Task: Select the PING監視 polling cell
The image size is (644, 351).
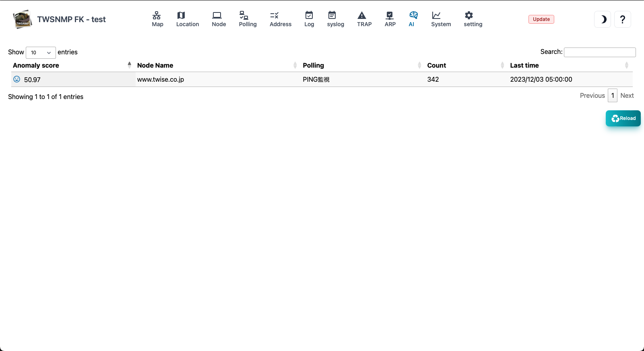Action: 363,79
